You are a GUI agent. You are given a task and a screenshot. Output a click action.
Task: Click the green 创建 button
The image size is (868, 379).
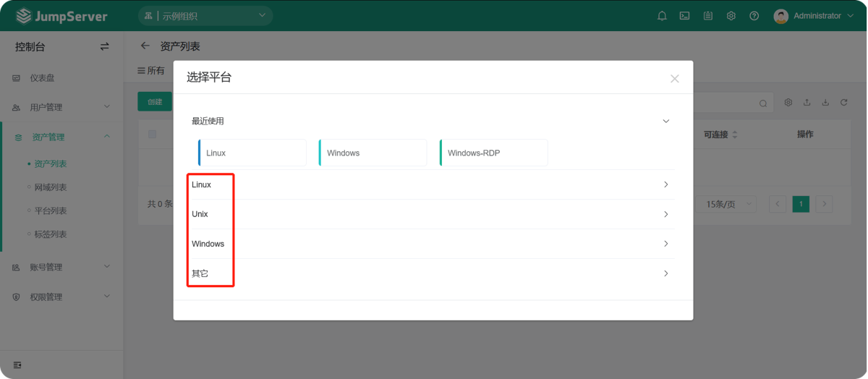click(x=155, y=102)
